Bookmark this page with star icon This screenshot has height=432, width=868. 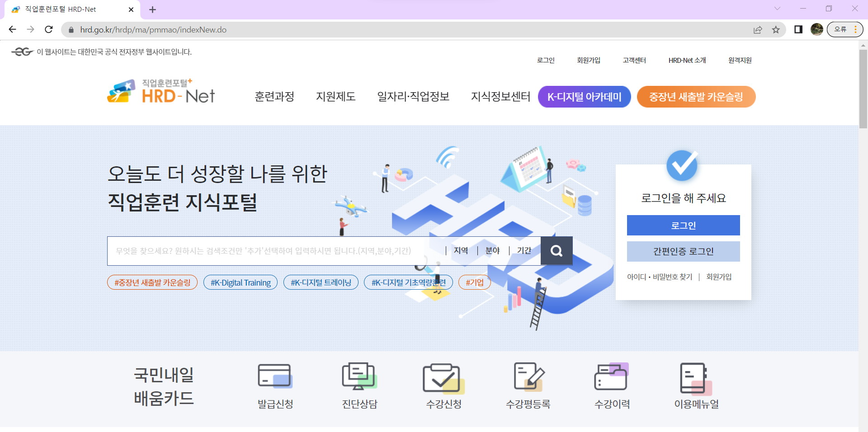point(776,30)
